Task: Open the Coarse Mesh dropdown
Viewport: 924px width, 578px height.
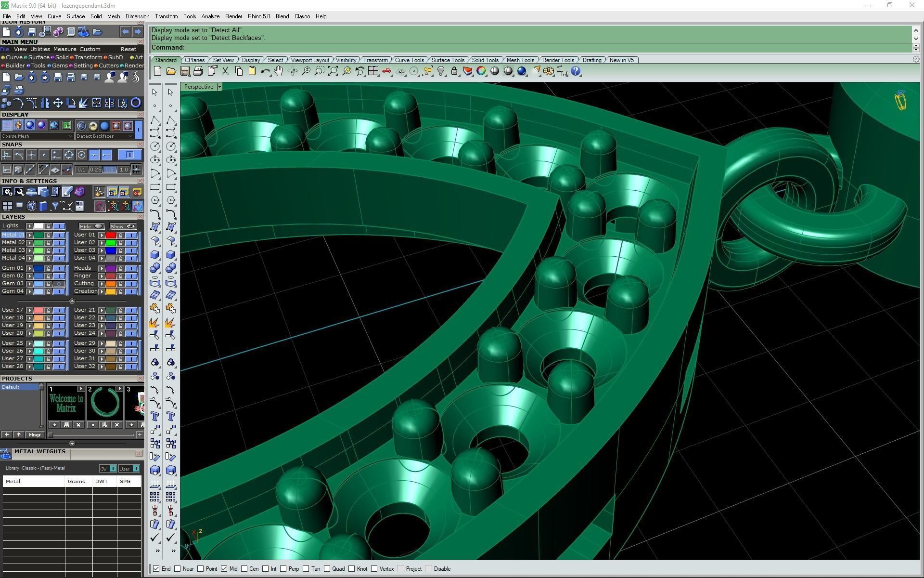Action: pos(37,136)
